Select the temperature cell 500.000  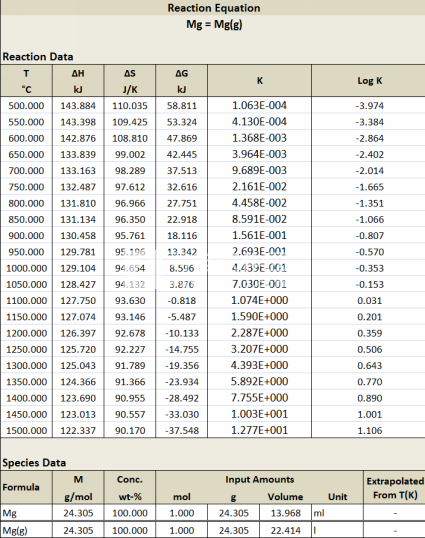tap(26, 106)
